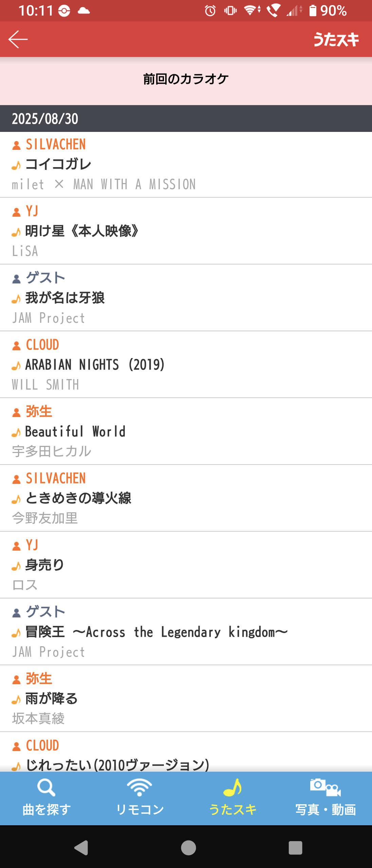The image size is (372, 868).
Task: Select the song 我が名は牙狼
Action: click(186, 298)
